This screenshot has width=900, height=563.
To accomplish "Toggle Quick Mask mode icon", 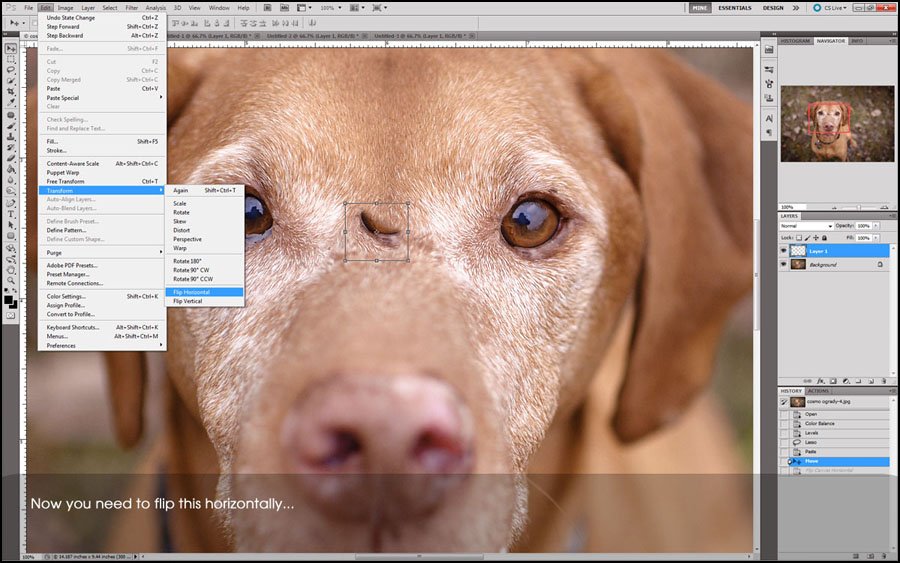I will [x=11, y=316].
